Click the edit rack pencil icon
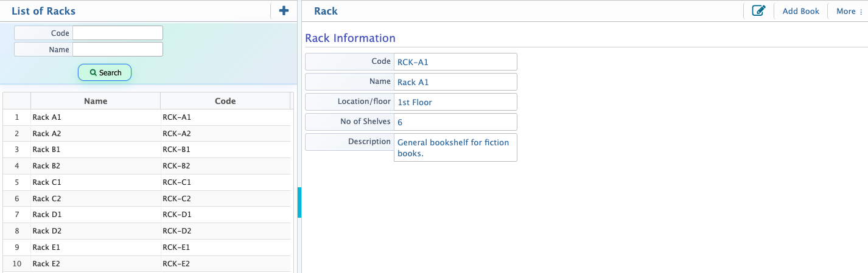The width and height of the screenshot is (868, 273). click(758, 11)
